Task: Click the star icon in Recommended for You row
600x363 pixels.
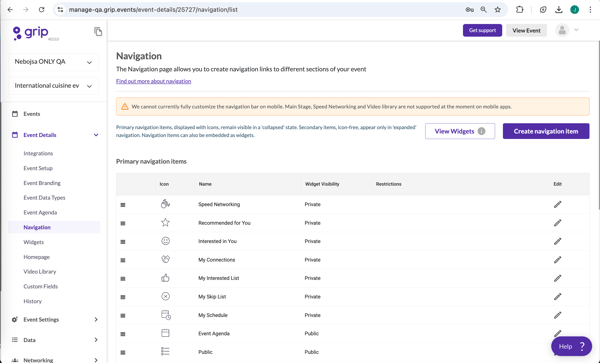Action: [165, 222]
